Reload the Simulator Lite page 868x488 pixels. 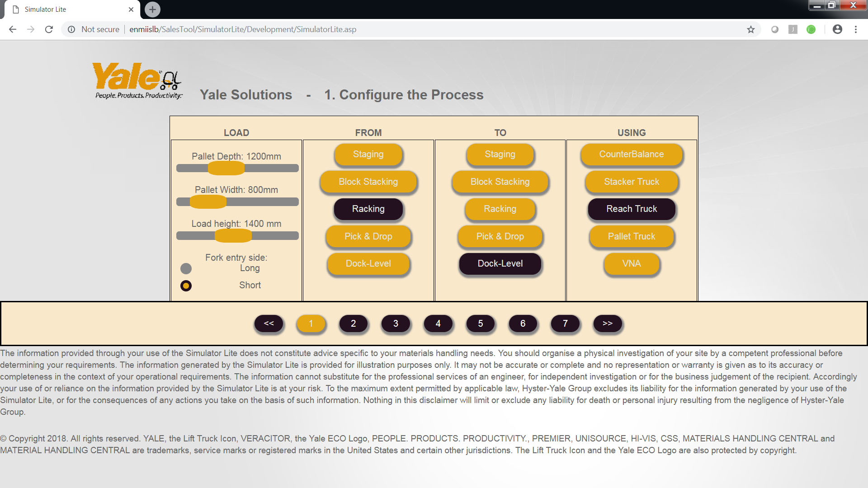click(49, 29)
